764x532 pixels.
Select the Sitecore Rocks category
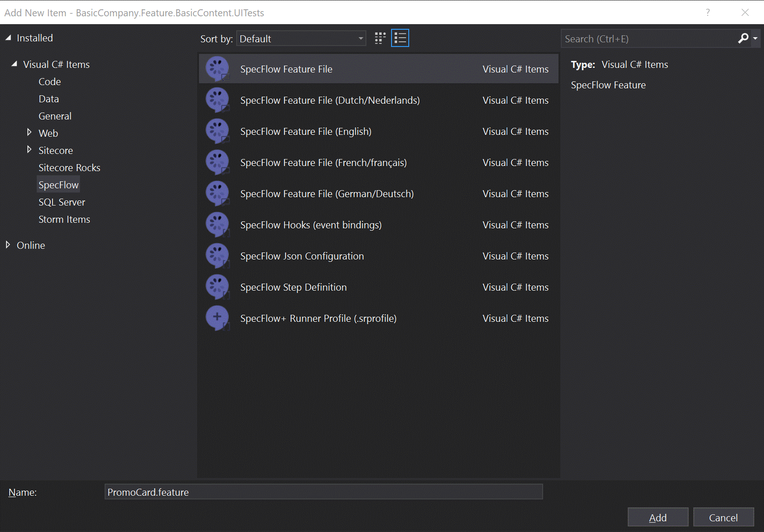pyautogui.click(x=69, y=168)
